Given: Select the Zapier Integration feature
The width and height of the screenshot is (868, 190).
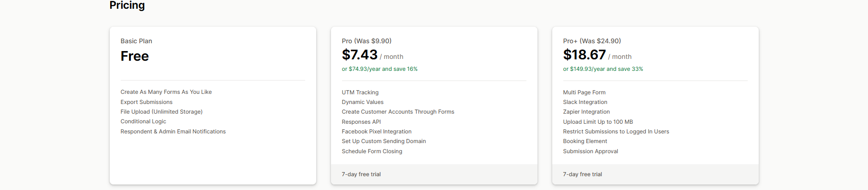Looking at the screenshot, I should [x=586, y=112].
